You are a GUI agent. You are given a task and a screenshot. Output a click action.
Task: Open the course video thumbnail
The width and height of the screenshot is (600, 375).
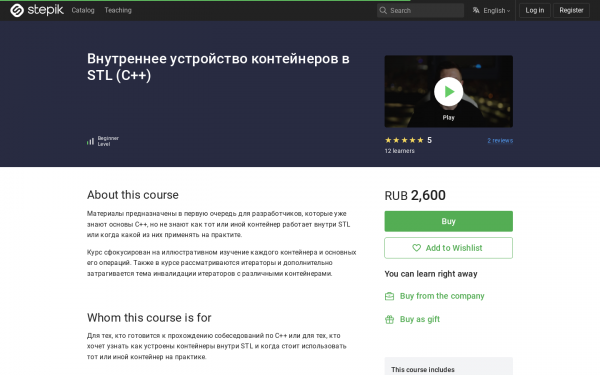pos(448,91)
